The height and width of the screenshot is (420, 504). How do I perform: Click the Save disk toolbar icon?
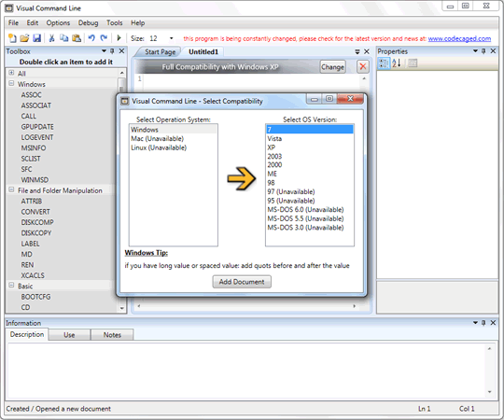point(37,38)
